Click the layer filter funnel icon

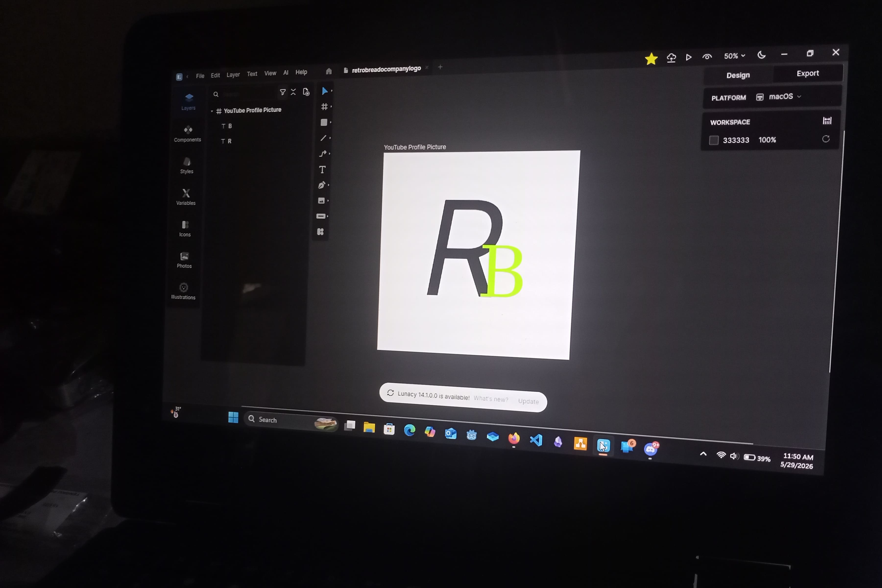[x=283, y=92]
